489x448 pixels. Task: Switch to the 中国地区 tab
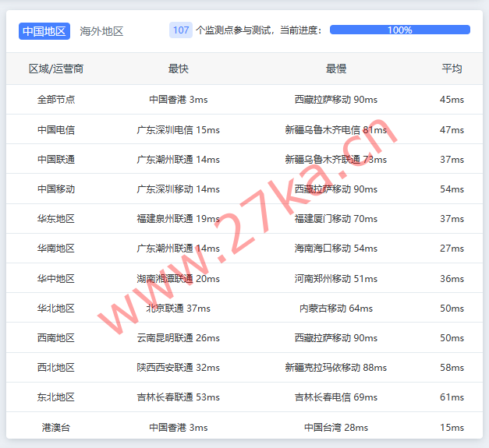(x=44, y=31)
